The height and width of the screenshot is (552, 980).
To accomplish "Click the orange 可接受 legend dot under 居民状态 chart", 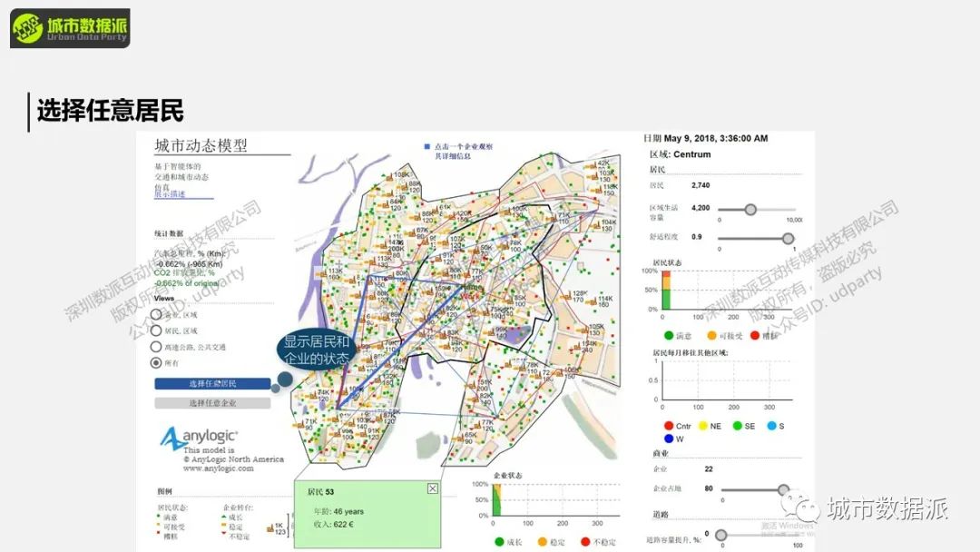I will (x=711, y=336).
